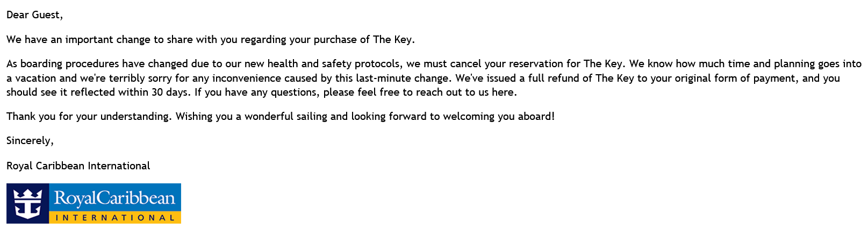Click the phrase "Thank you for your understanding"

pyautogui.click(x=88, y=116)
